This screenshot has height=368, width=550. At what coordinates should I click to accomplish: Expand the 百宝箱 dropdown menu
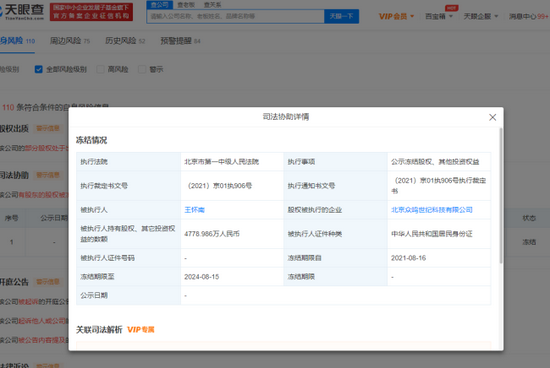click(x=439, y=16)
